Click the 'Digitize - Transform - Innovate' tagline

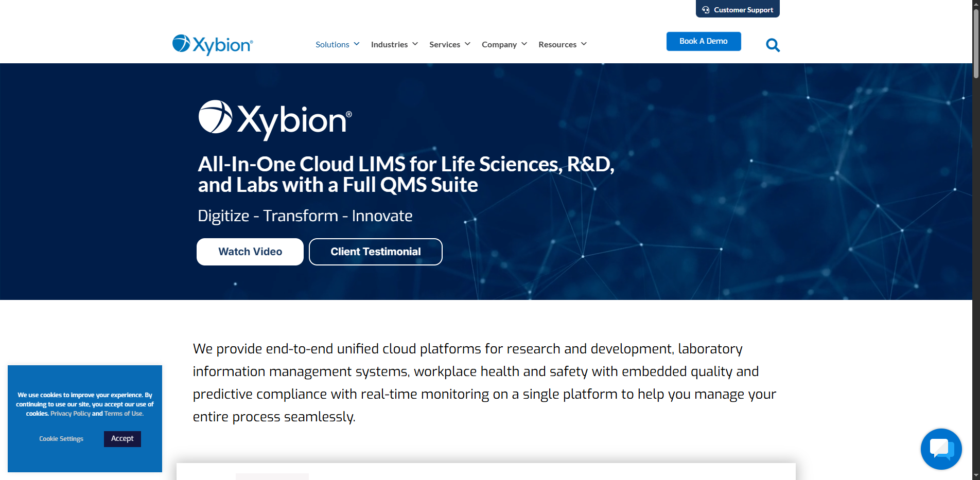[305, 216]
